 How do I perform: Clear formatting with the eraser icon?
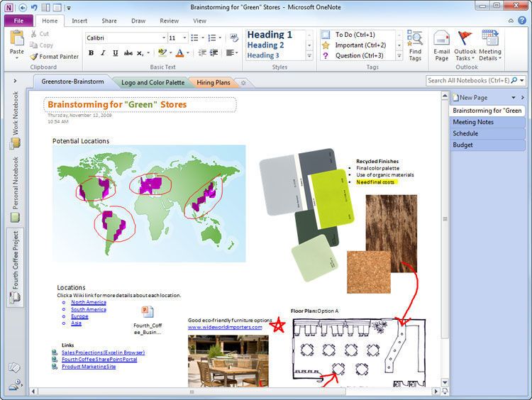click(x=234, y=38)
